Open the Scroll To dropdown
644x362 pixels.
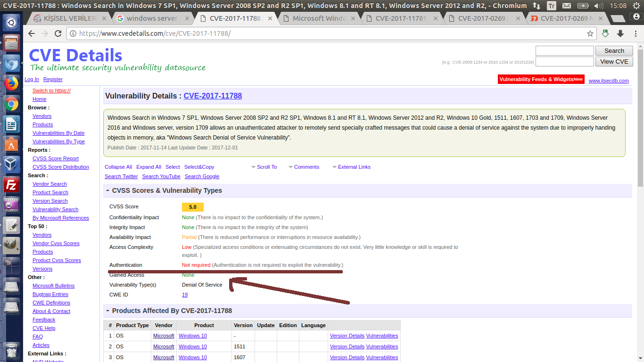click(264, 167)
